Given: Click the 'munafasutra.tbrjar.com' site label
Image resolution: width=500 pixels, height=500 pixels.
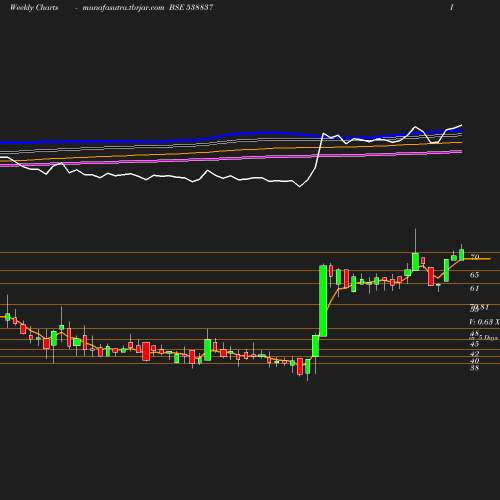Looking at the screenshot, I should 123,8.
